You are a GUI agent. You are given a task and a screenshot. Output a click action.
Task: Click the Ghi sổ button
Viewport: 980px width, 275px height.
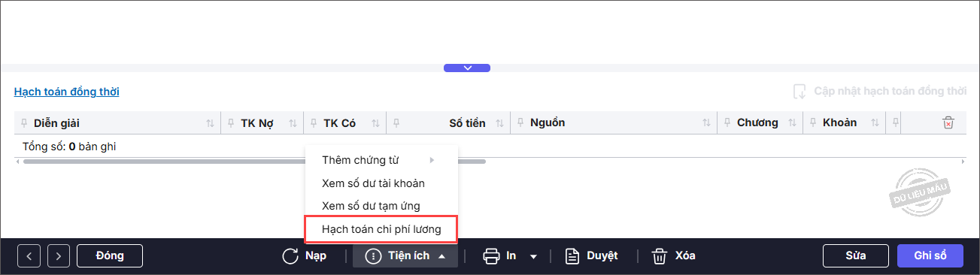click(x=930, y=256)
